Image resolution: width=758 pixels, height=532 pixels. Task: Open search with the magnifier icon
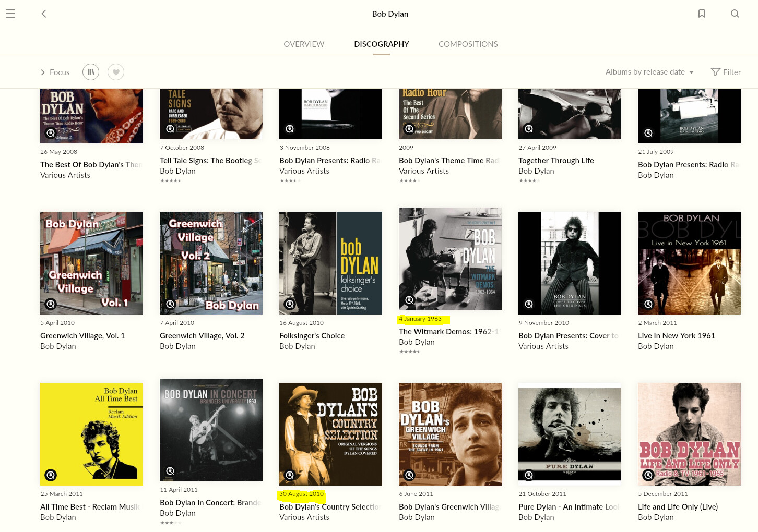point(735,14)
